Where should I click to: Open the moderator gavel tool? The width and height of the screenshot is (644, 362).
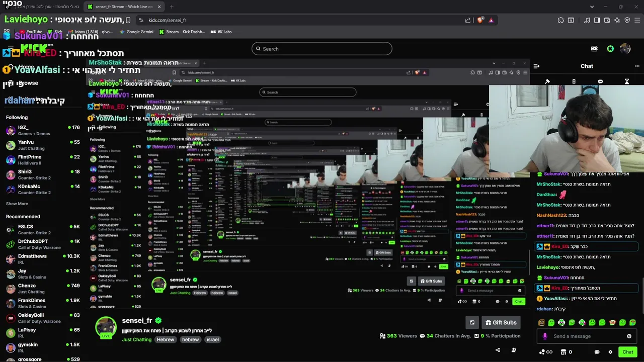point(547,81)
